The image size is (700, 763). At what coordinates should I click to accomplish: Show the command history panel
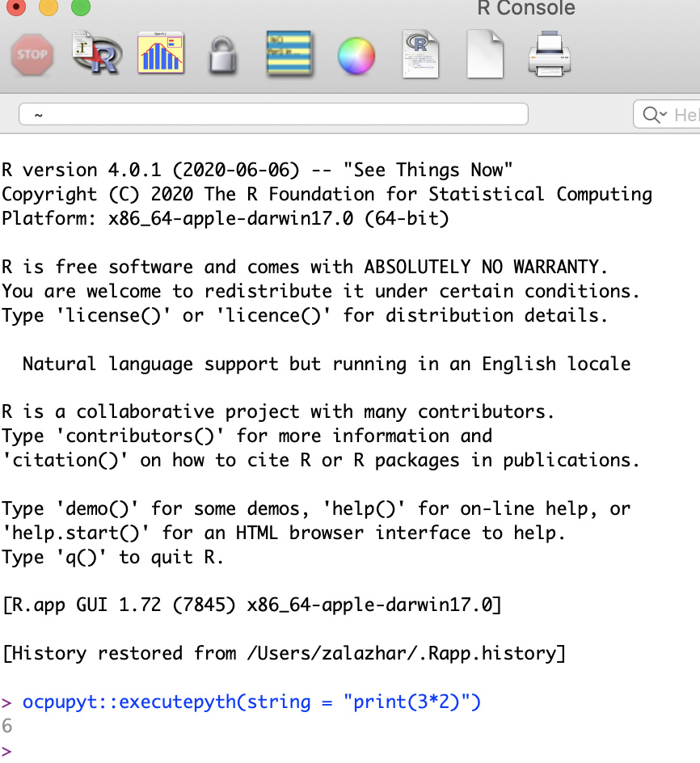tap(289, 53)
